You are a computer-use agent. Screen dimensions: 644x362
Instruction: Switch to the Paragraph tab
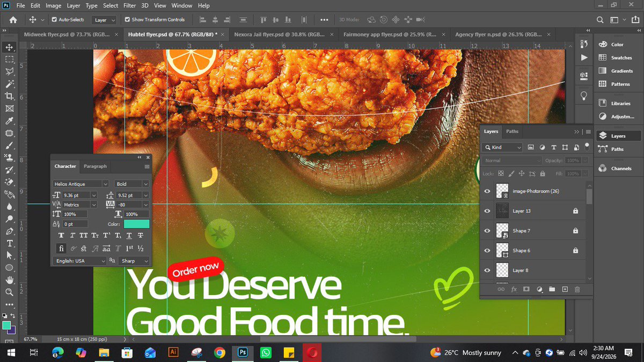point(95,166)
